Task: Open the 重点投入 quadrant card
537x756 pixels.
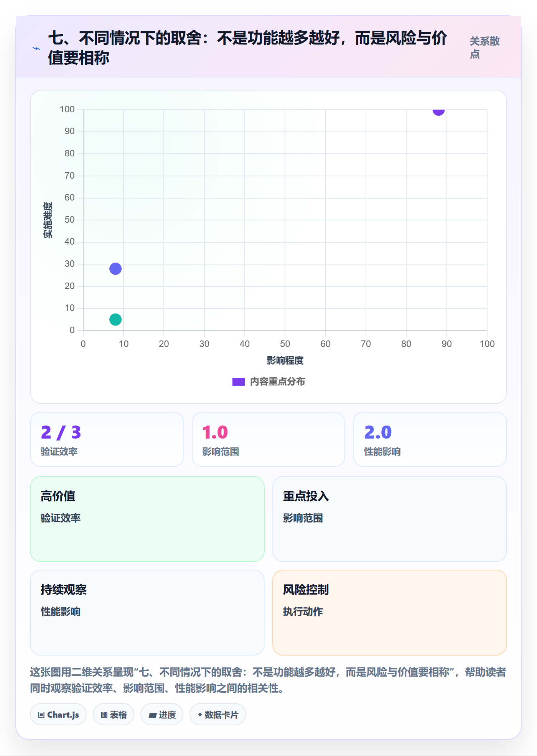Action: 390,519
